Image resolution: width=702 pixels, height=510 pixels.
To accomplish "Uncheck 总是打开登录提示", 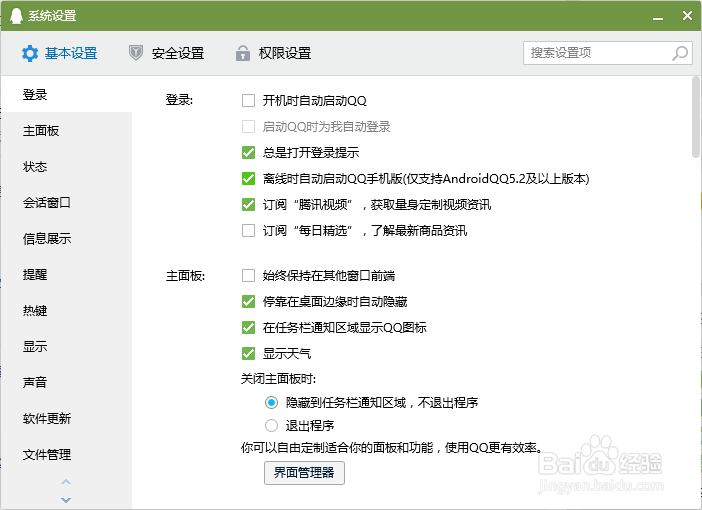I will 248,152.
